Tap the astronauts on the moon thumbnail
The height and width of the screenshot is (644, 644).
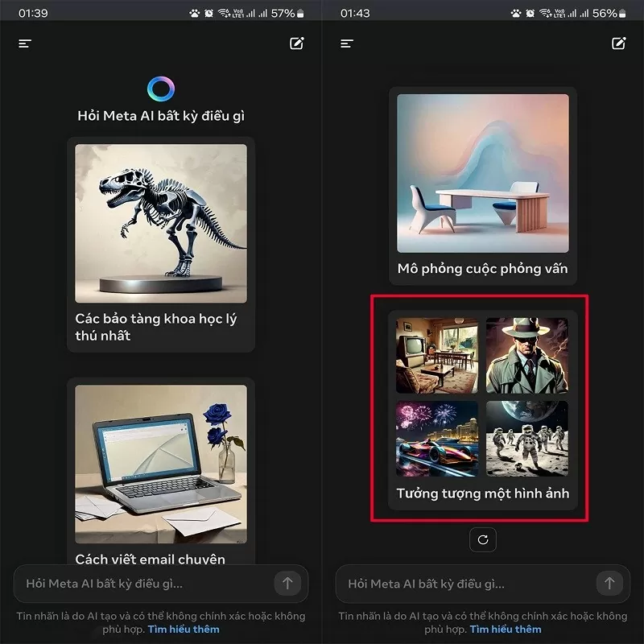click(527, 439)
